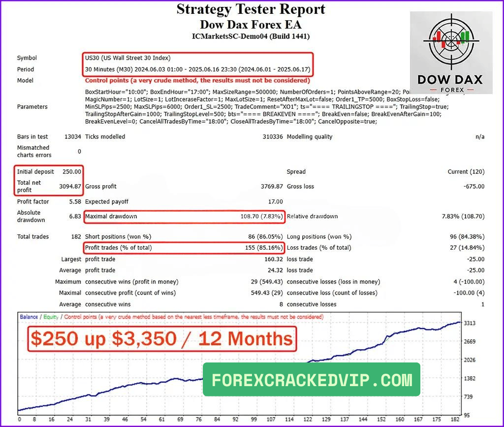Select the absolute drawdown value "6.83"

pos(75,216)
